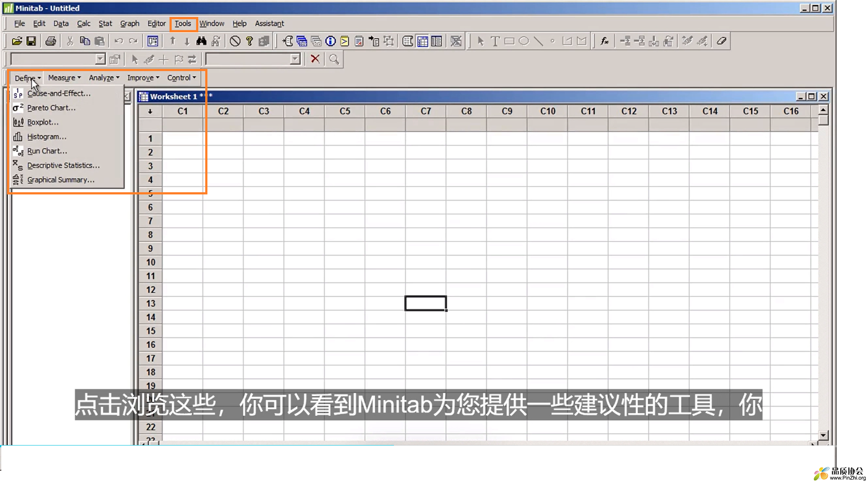Open the second empty combo box dropdown
This screenshot has height=483, width=868.
[x=295, y=59]
